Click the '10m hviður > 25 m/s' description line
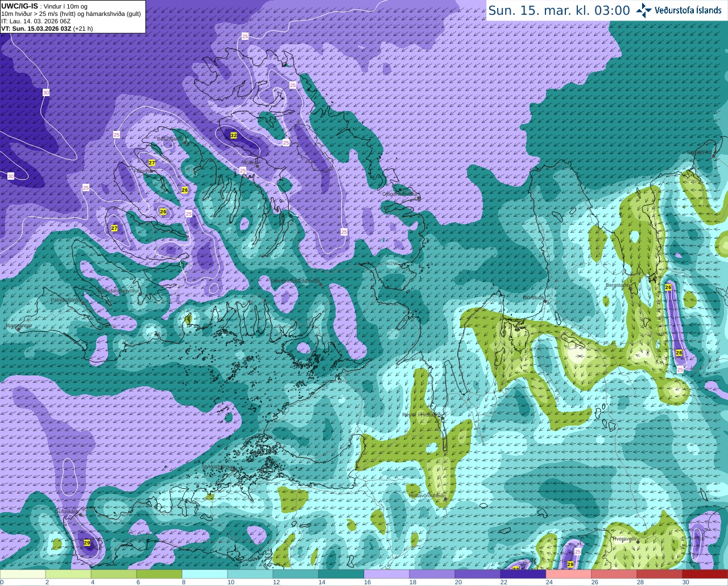728x586 pixels. coord(71,14)
